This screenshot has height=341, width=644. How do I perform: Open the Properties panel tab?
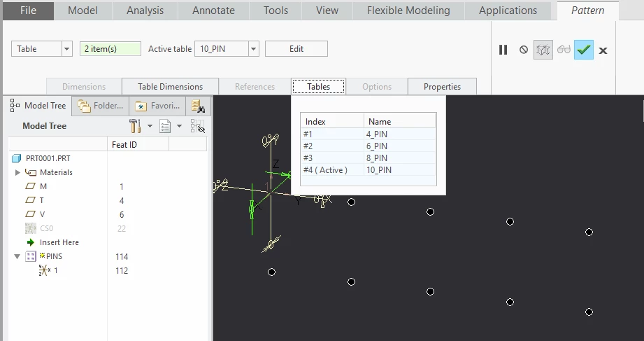[442, 87]
